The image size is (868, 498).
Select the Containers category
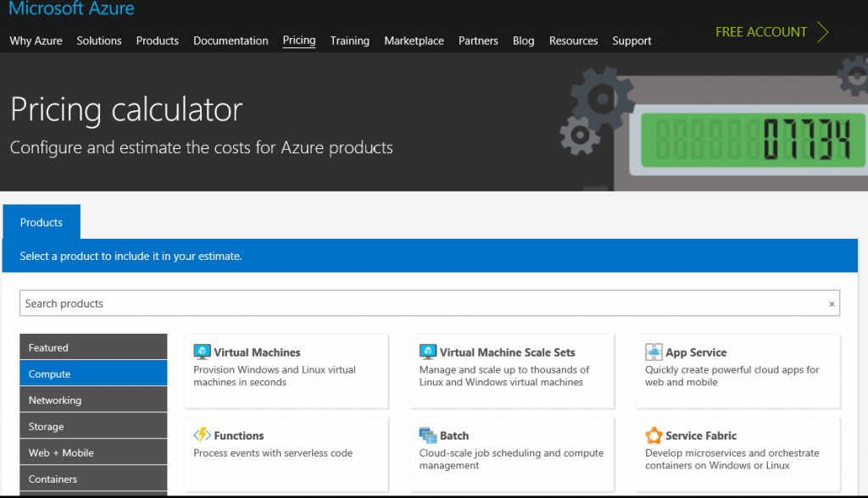[x=93, y=479]
